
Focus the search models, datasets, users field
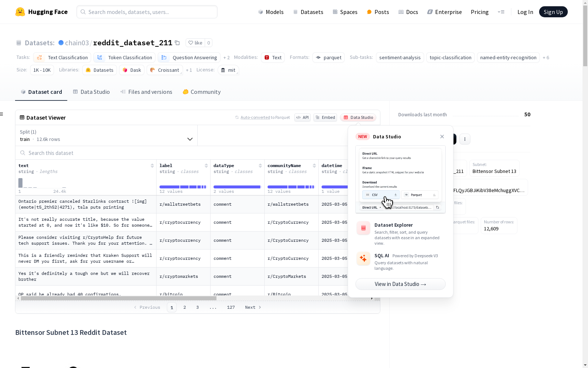pyautogui.click(x=147, y=12)
